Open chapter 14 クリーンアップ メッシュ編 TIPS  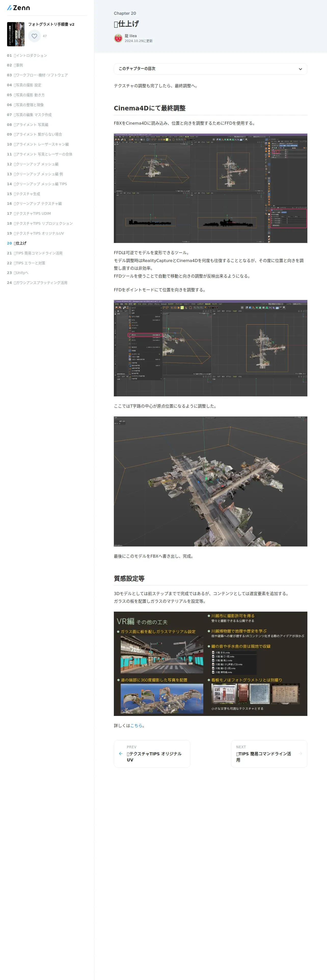click(x=37, y=184)
